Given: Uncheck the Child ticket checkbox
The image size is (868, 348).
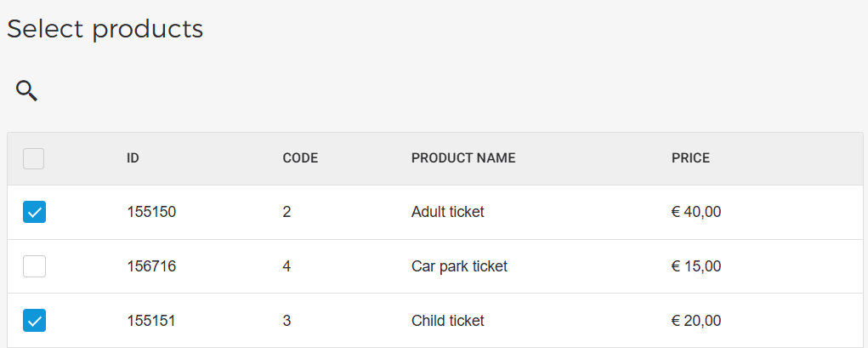Looking at the screenshot, I should (x=34, y=321).
